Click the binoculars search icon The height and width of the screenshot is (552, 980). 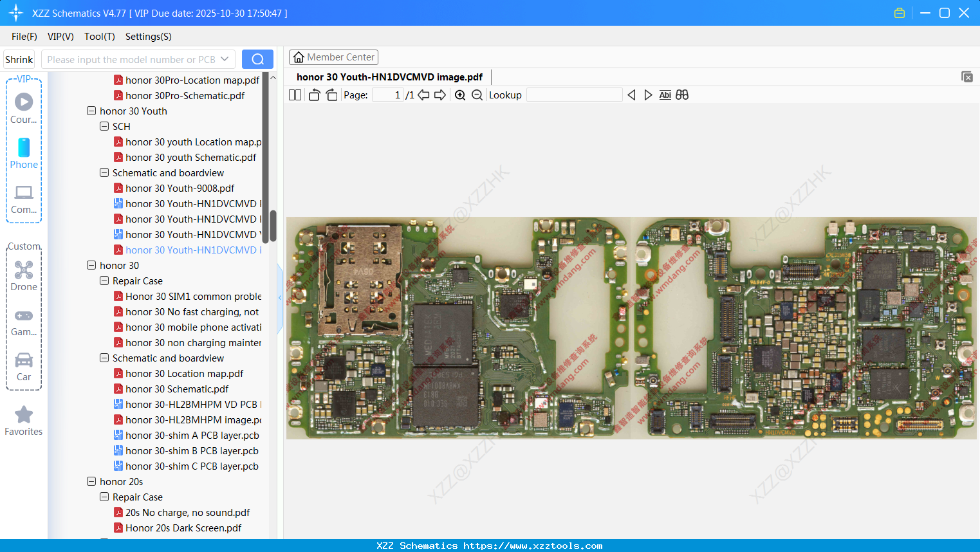tap(682, 95)
